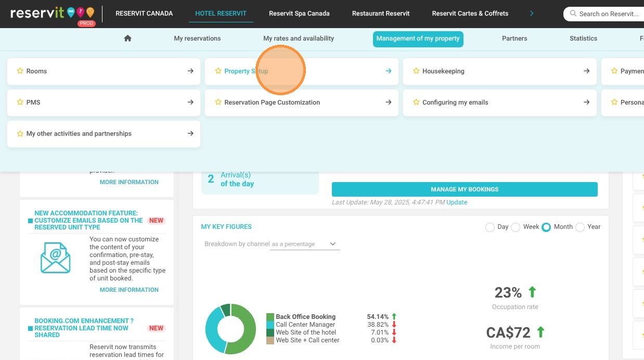Click the 'Booking.com enhancement' news heading
The width and height of the screenshot is (644, 360).
click(x=84, y=328)
